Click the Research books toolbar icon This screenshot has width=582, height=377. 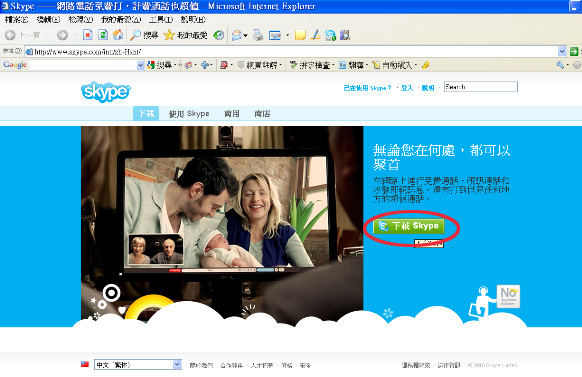[345, 35]
